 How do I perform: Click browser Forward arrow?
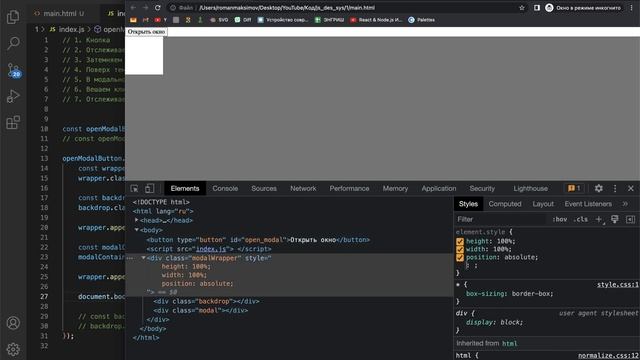(145, 7)
